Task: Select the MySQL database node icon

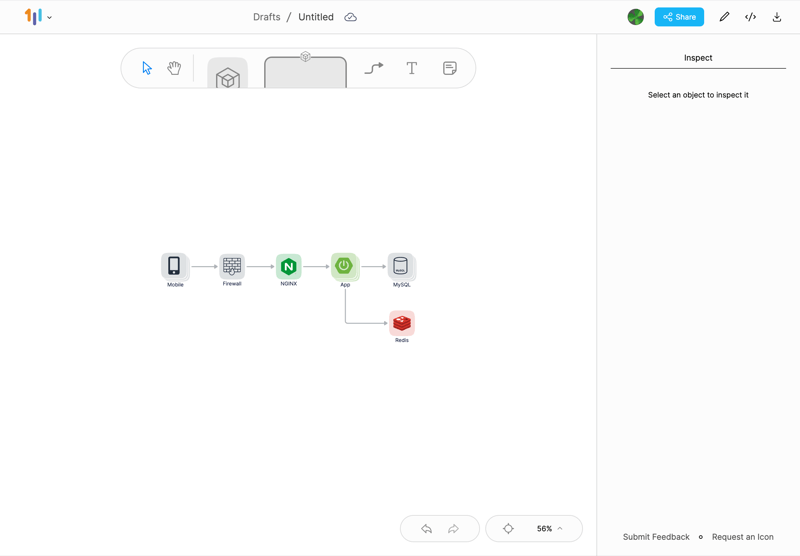Action: click(x=401, y=266)
